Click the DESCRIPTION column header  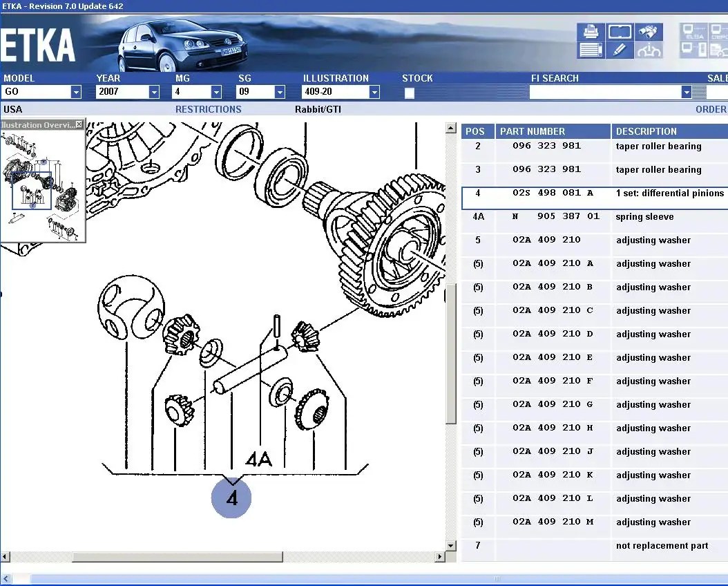point(669,131)
